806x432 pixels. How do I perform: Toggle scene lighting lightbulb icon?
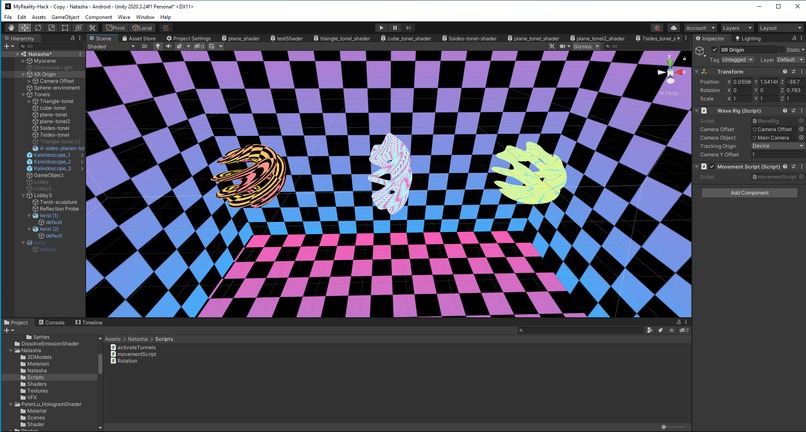coord(158,46)
